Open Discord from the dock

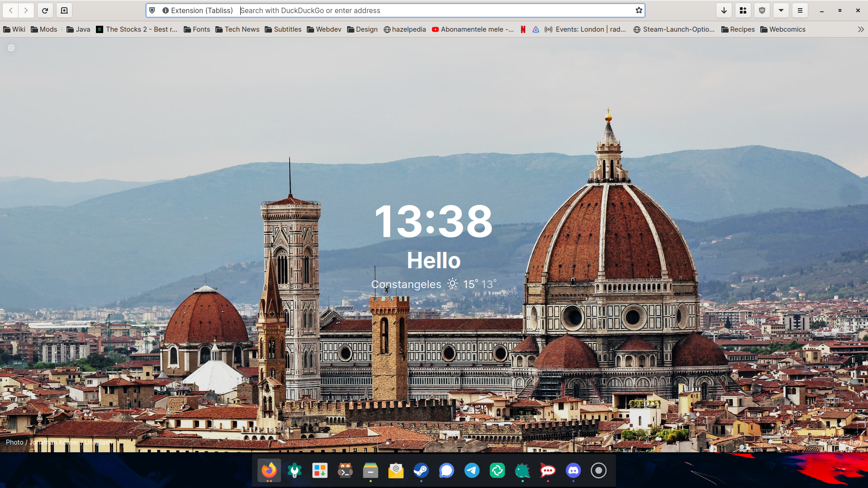click(573, 470)
